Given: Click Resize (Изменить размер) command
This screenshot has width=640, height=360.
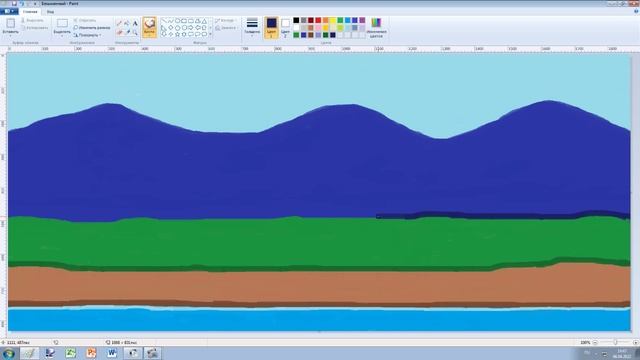Looking at the screenshot, I should (92, 28).
